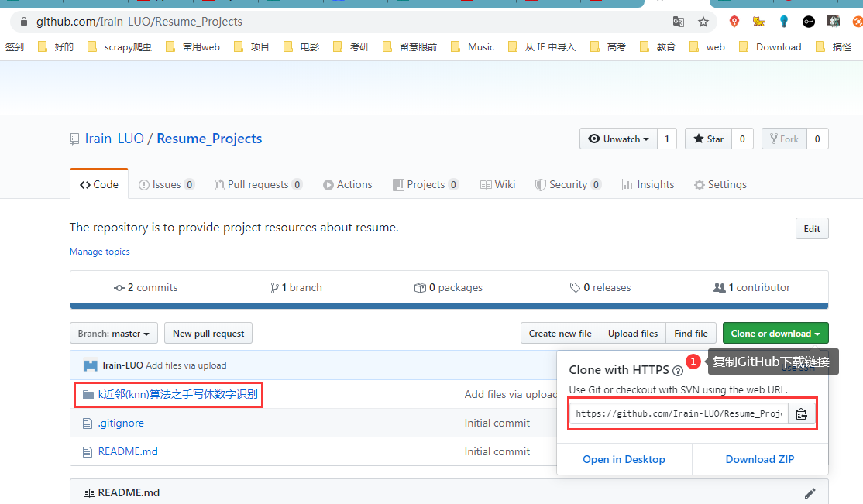Screen dimensions: 863x504
Task: View the 1 branch list
Action: [296, 287]
